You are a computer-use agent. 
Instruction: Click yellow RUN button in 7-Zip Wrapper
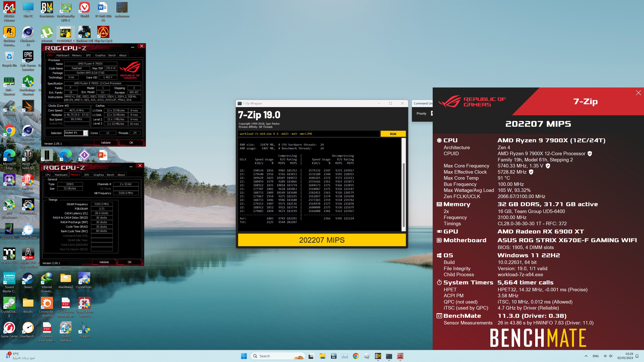tap(393, 134)
